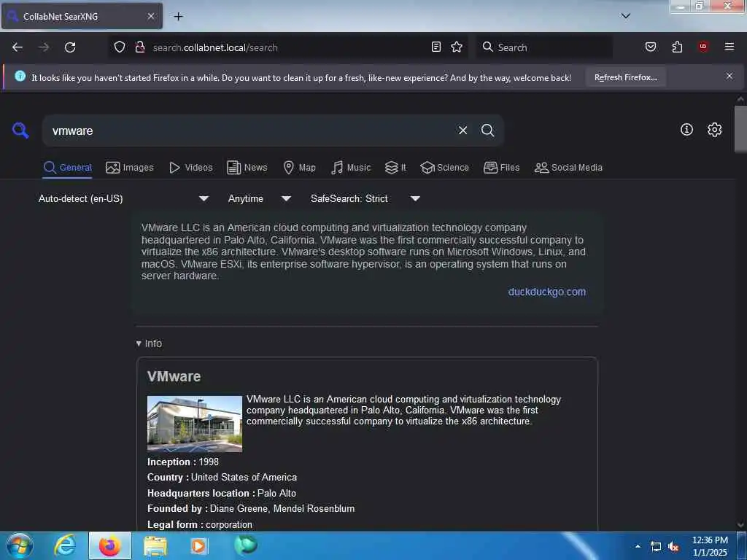The width and height of the screenshot is (747, 560).
Task: Click the vmware search input field
Action: [248, 131]
